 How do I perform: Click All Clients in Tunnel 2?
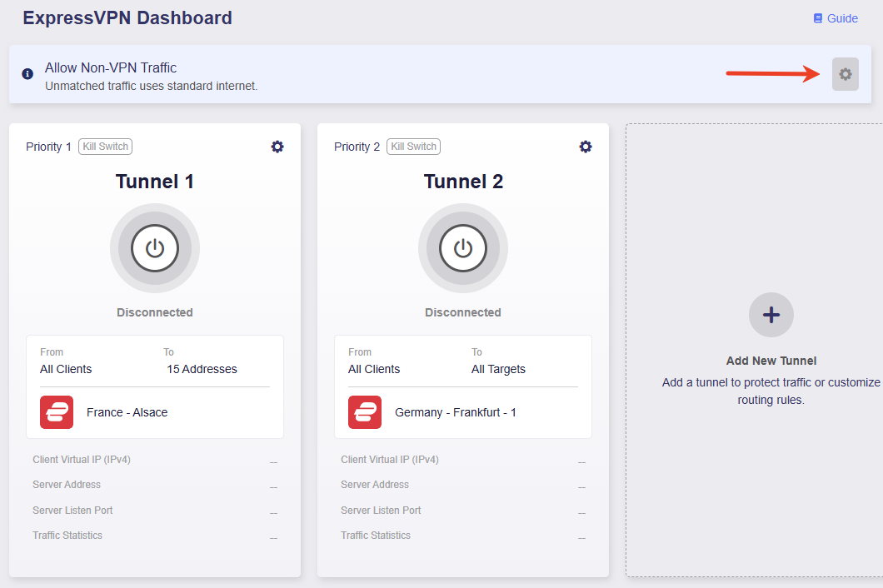[374, 369]
